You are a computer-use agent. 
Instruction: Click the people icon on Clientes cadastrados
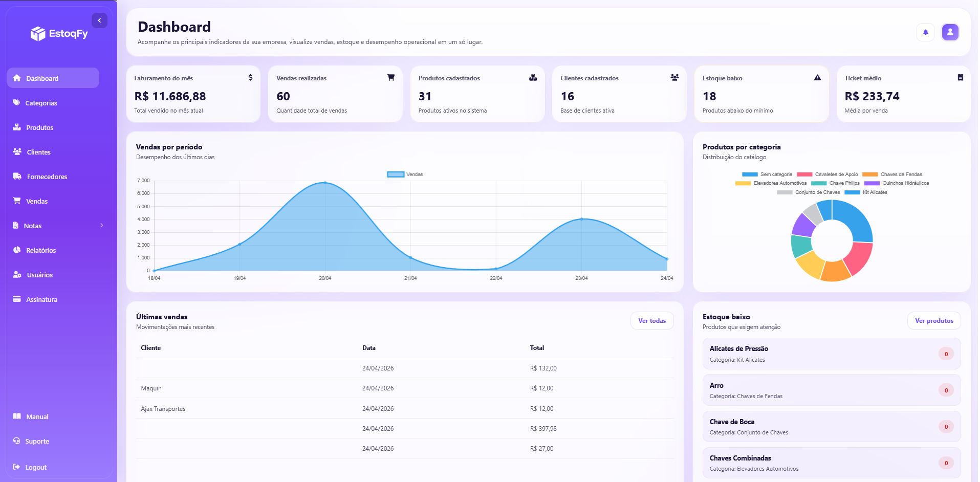coord(674,77)
